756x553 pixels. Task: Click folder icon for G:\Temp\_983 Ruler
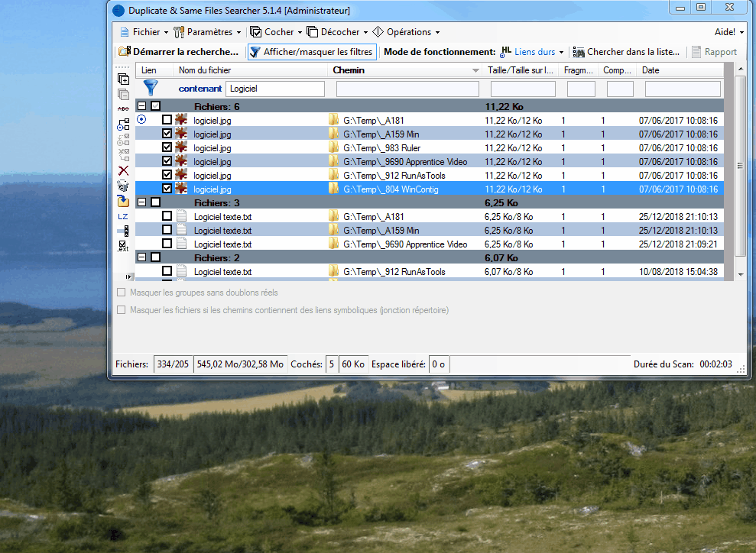333,147
